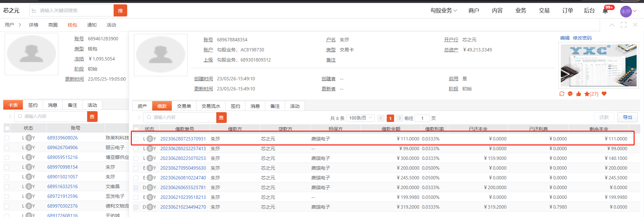Viewport: 644px width, 217px height.
Task: Open the YXC product image thumbnail
Action: tap(599, 66)
